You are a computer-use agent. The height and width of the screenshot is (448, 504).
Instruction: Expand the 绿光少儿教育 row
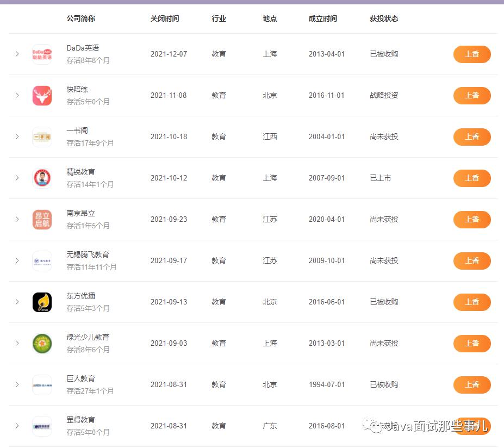[17, 343]
